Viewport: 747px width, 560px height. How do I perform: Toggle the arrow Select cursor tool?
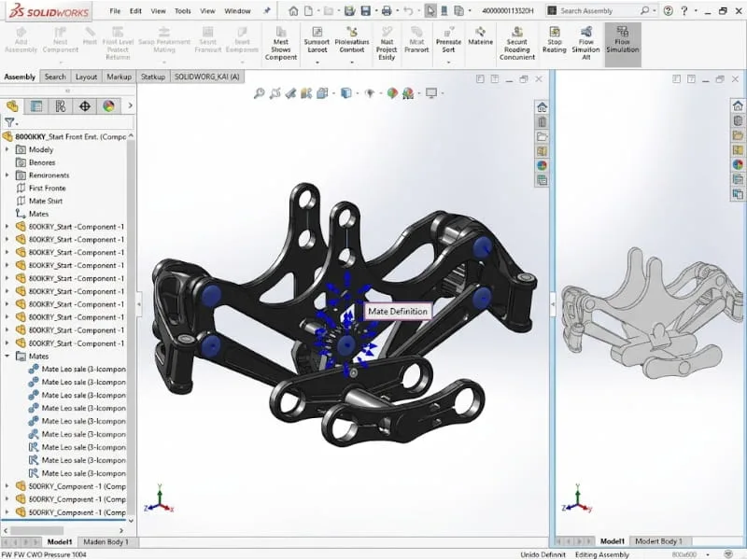430,10
